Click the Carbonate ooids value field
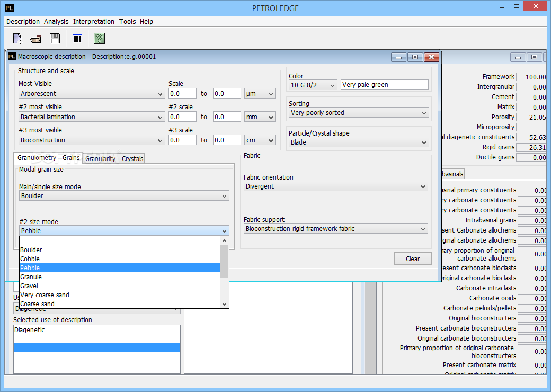The width and height of the screenshot is (551, 392). pyautogui.click(x=532, y=299)
